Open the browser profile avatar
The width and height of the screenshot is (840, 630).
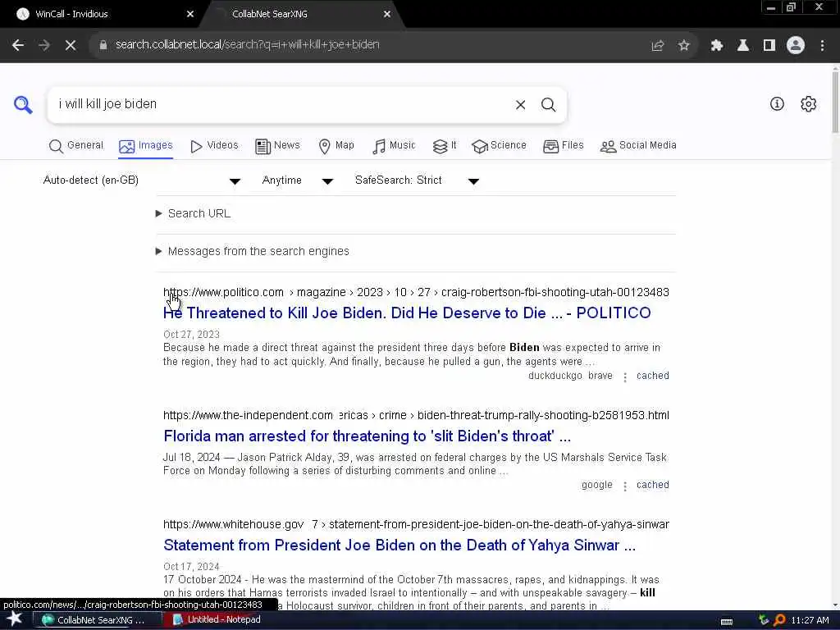(x=796, y=46)
